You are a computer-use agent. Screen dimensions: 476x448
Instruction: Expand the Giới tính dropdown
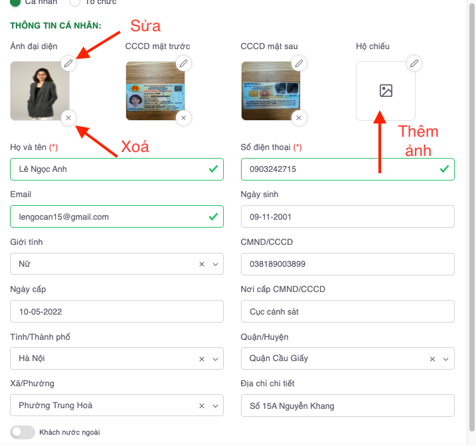tap(215, 264)
